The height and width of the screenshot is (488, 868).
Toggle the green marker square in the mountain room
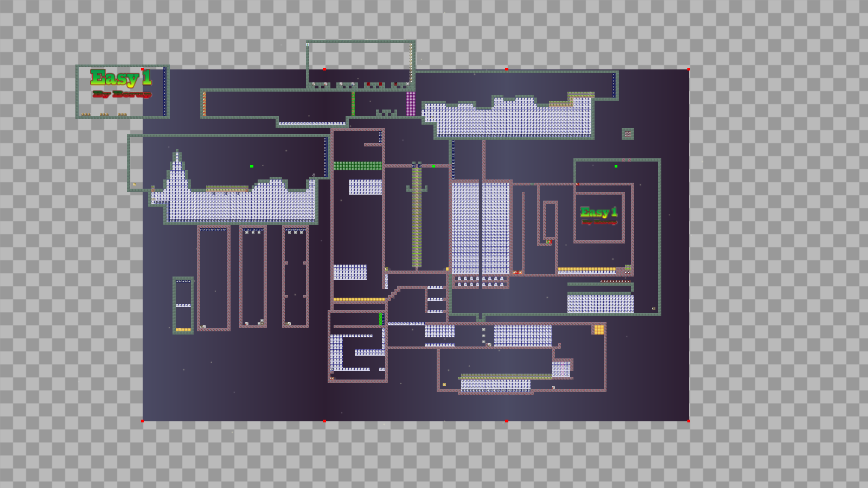coord(251,165)
